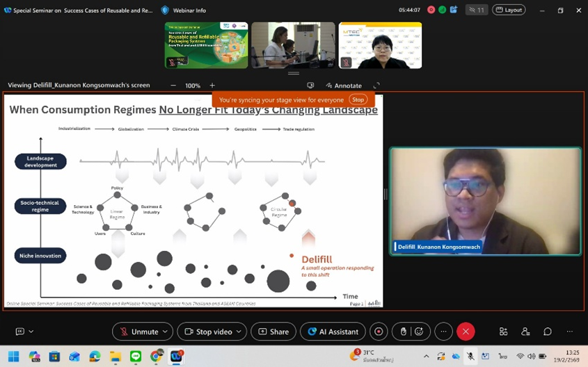This screenshot has width=588, height=367.
Task: Click the record meeting icon
Action: [379, 332]
